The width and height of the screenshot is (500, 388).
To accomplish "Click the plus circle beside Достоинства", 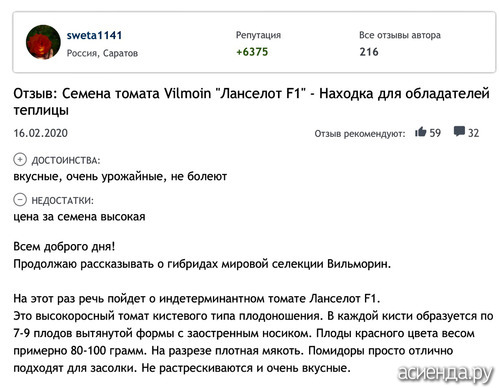I will point(20,160).
